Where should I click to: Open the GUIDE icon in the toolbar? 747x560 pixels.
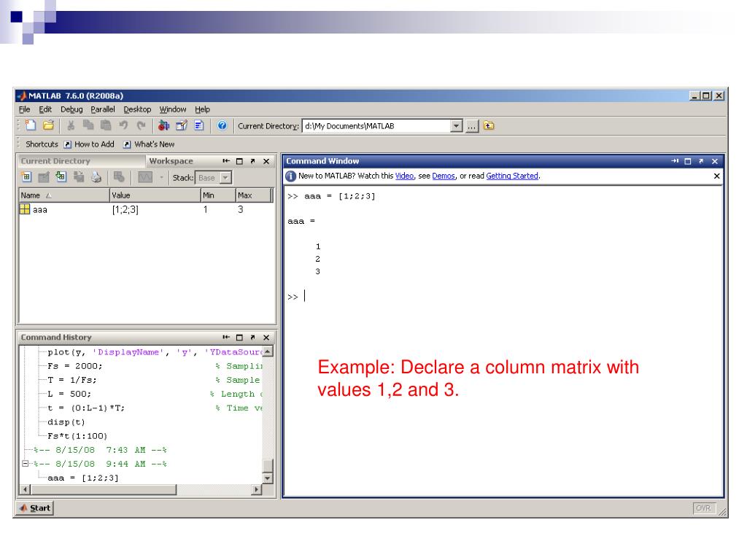point(179,126)
